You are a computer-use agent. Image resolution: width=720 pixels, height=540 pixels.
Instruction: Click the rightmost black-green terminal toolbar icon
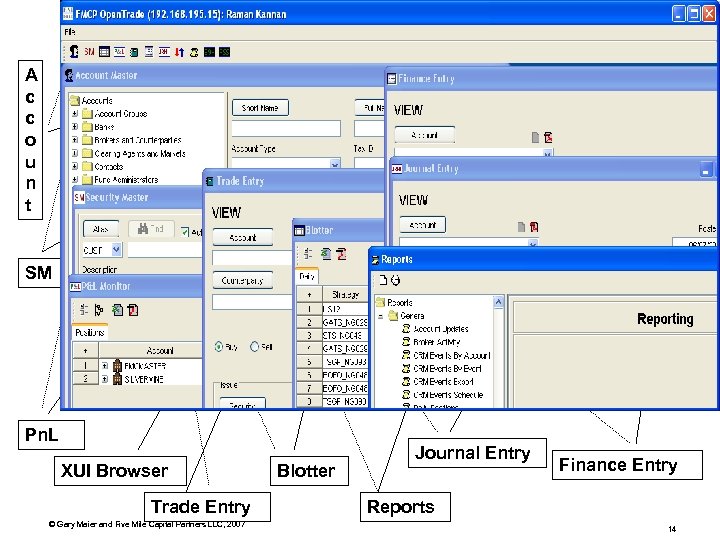[x=224, y=52]
